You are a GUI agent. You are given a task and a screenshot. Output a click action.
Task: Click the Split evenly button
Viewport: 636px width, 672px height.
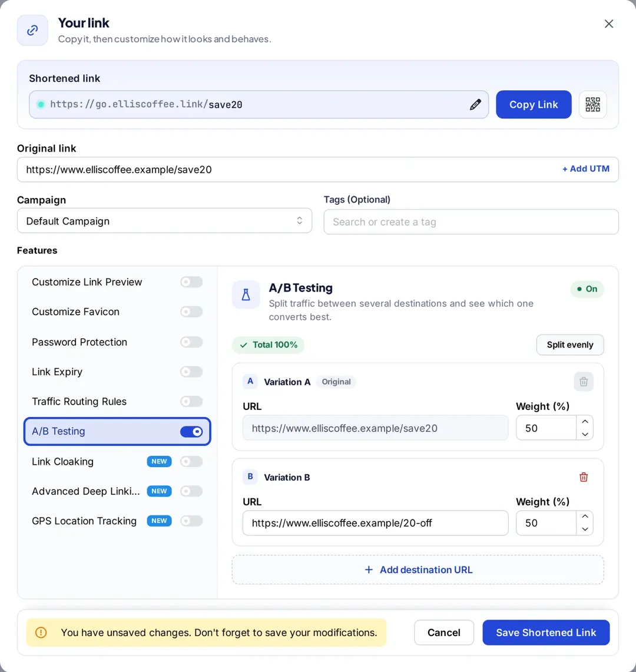click(569, 345)
